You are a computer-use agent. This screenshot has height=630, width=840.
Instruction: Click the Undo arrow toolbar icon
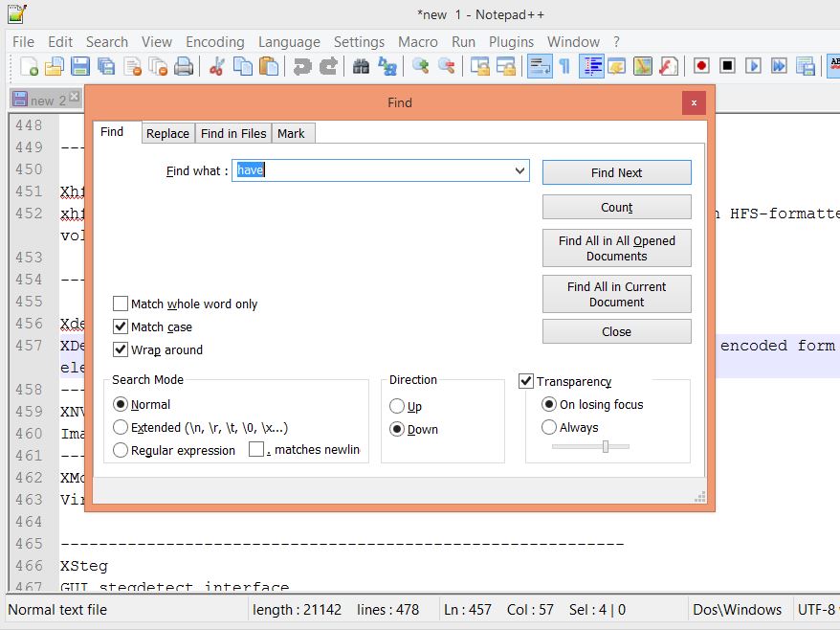pos(302,66)
